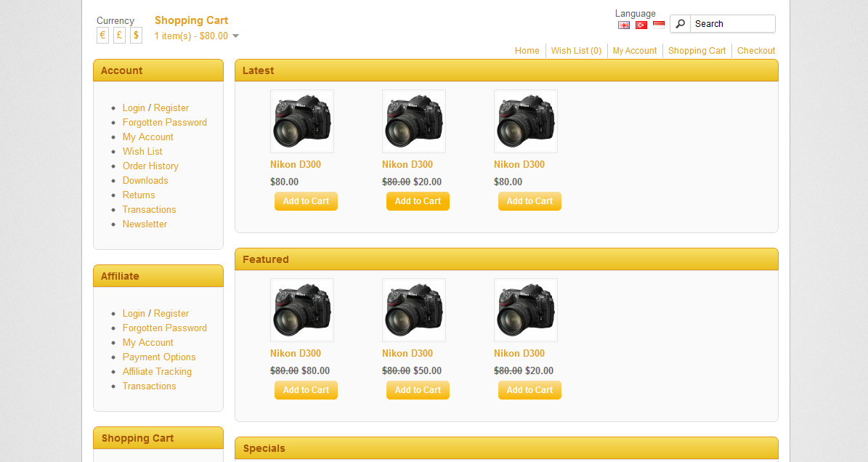Click Register in the Affiliate box
Screen dimensions: 868x462
[171, 313]
